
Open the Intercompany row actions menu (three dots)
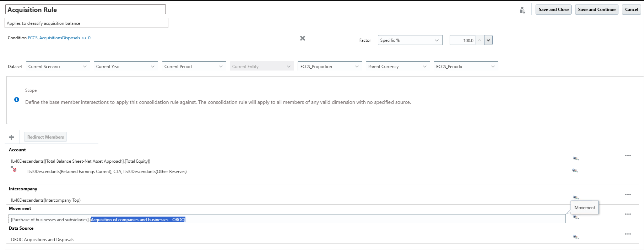click(628, 195)
